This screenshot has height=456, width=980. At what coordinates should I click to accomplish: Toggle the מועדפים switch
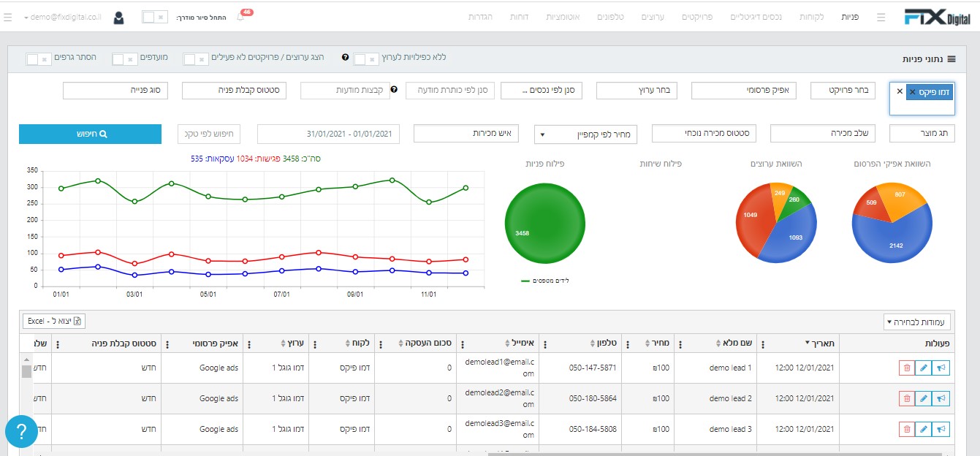(124, 58)
